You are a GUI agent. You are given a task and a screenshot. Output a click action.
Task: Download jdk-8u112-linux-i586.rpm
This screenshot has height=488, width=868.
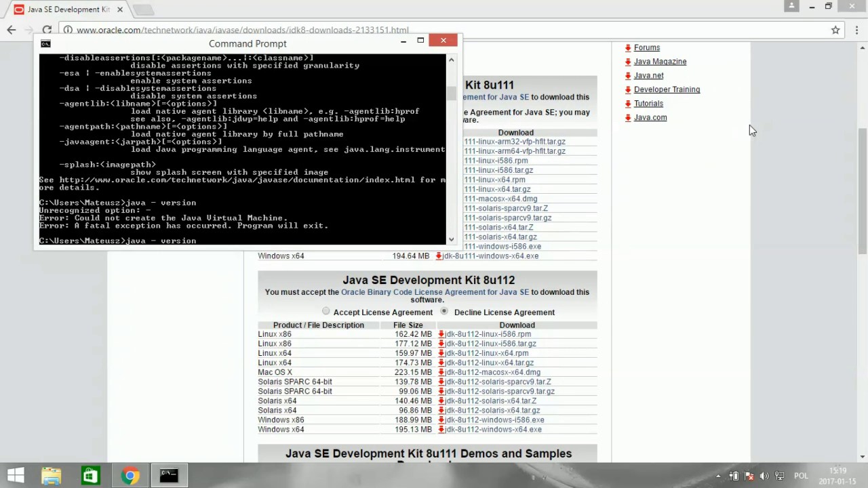[488, 334]
